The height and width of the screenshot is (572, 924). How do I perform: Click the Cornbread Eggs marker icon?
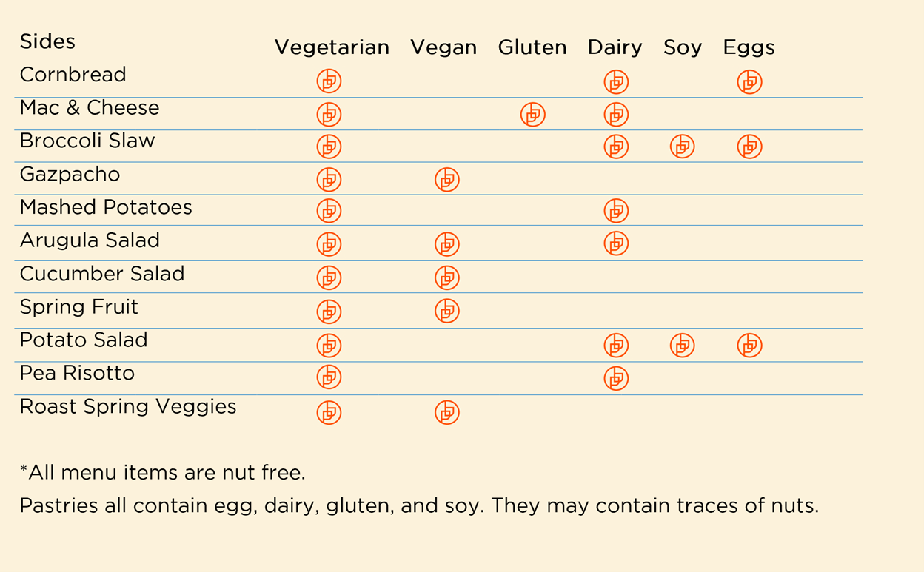click(749, 81)
